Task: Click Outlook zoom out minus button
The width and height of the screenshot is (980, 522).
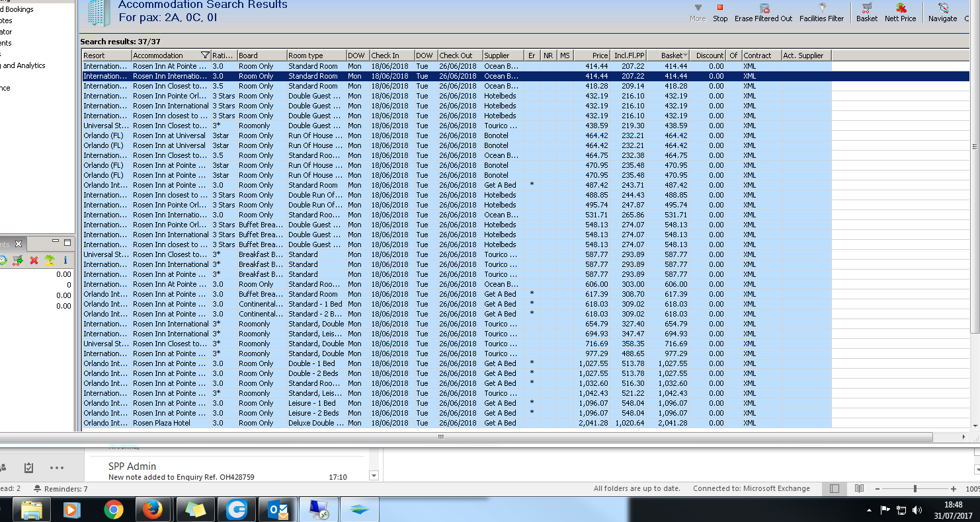Action: coord(878,489)
